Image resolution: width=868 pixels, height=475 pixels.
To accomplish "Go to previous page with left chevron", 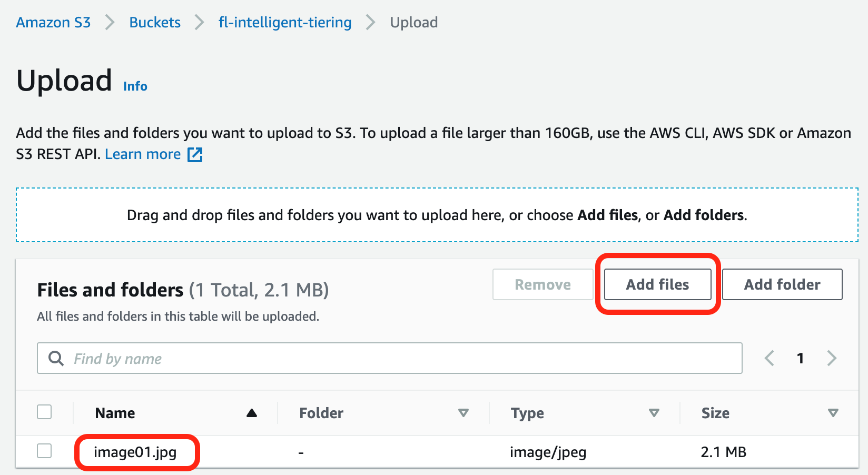I will 770,359.
